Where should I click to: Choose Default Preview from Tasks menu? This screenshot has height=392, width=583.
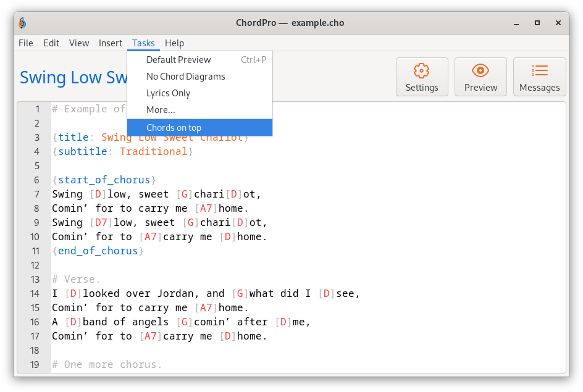pyautogui.click(x=199, y=60)
